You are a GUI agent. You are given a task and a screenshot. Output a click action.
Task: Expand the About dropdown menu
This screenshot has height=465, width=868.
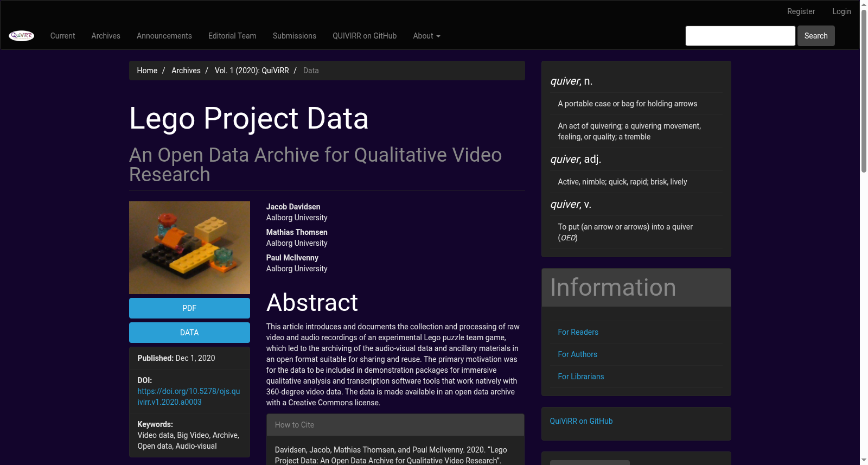pos(426,36)
